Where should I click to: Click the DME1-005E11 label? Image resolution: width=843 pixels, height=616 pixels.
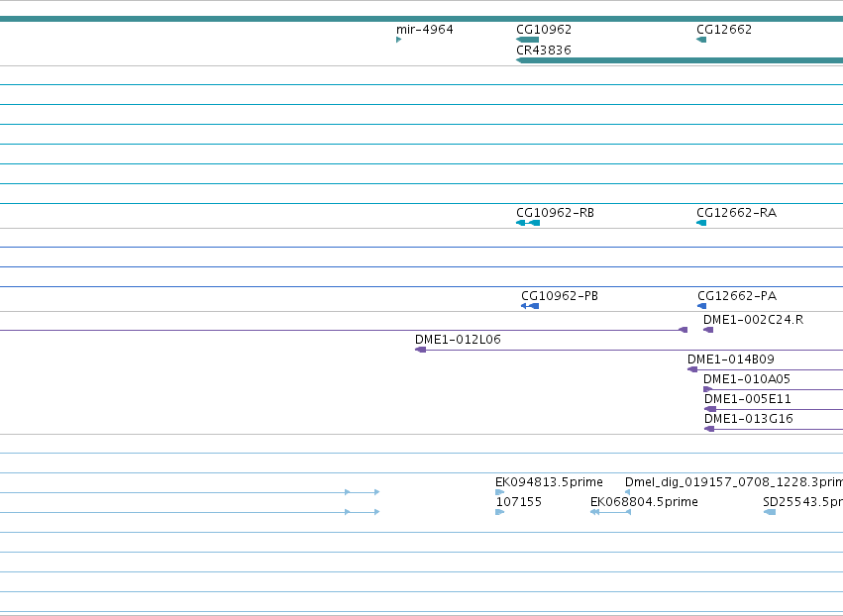pos(747,399)
